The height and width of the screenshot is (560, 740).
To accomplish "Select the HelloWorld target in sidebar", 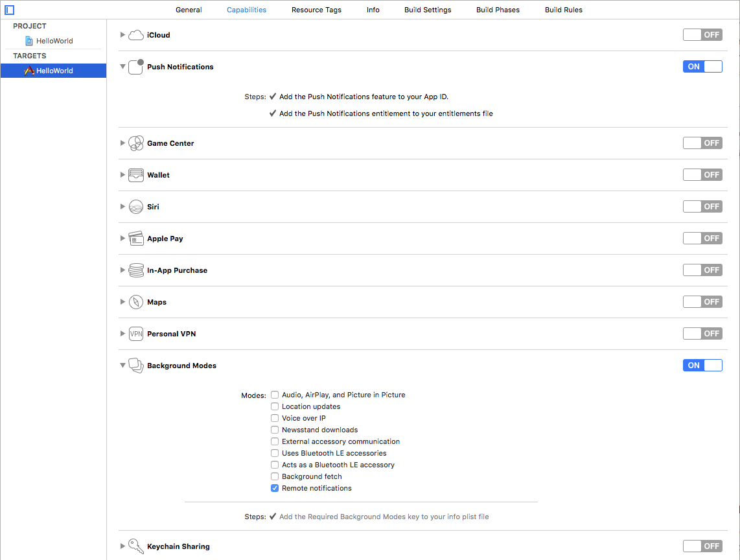I will pyautogui.click(x=53, y=71).
